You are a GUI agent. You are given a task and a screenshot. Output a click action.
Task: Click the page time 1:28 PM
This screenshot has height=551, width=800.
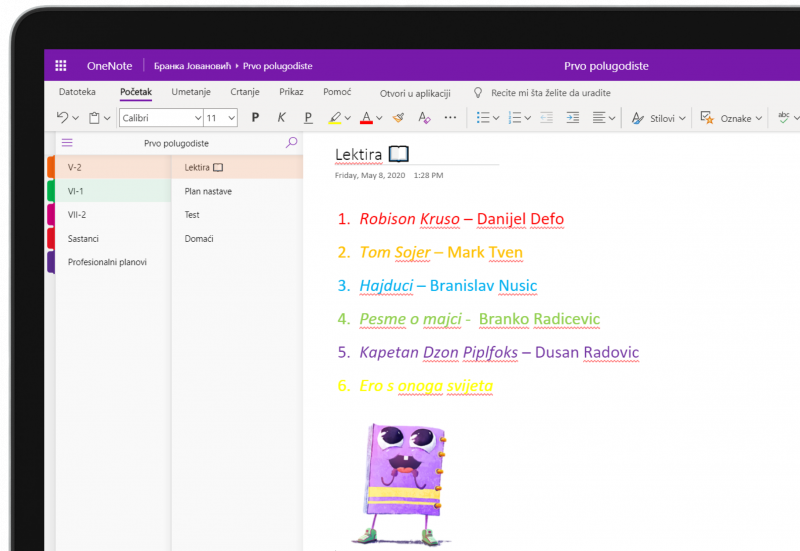pos(429,175)
